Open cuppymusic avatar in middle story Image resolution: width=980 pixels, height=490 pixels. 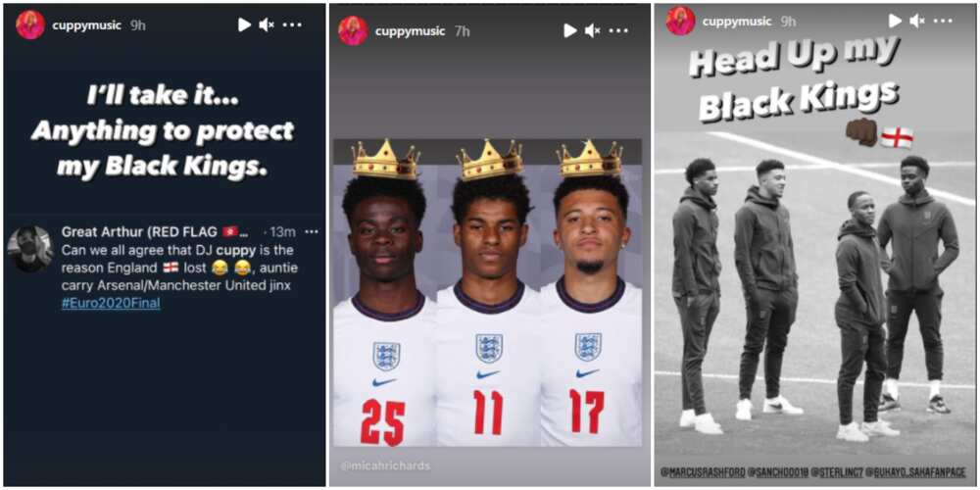(353, 30)
